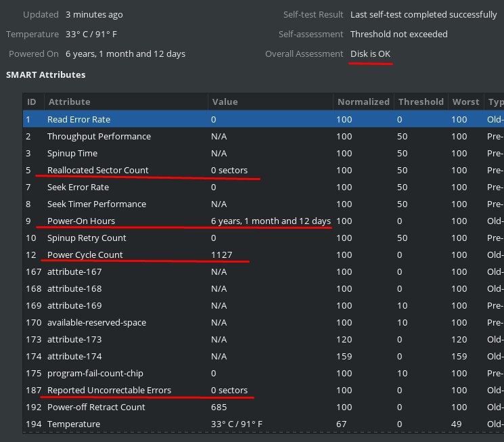
Task: Select the Seek Timer Performance row
Action: click(x=263, y=204)
